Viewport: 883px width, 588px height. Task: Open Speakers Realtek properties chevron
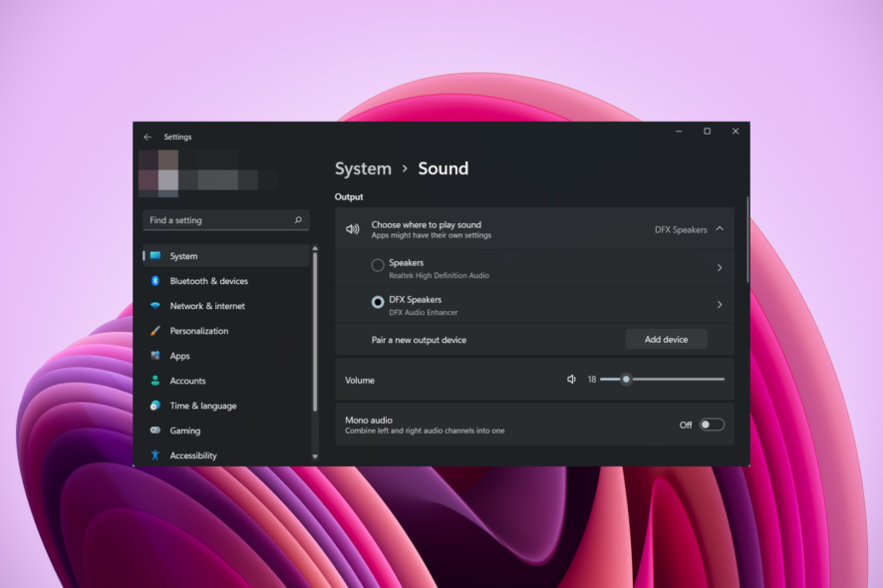tap(720, 268)
